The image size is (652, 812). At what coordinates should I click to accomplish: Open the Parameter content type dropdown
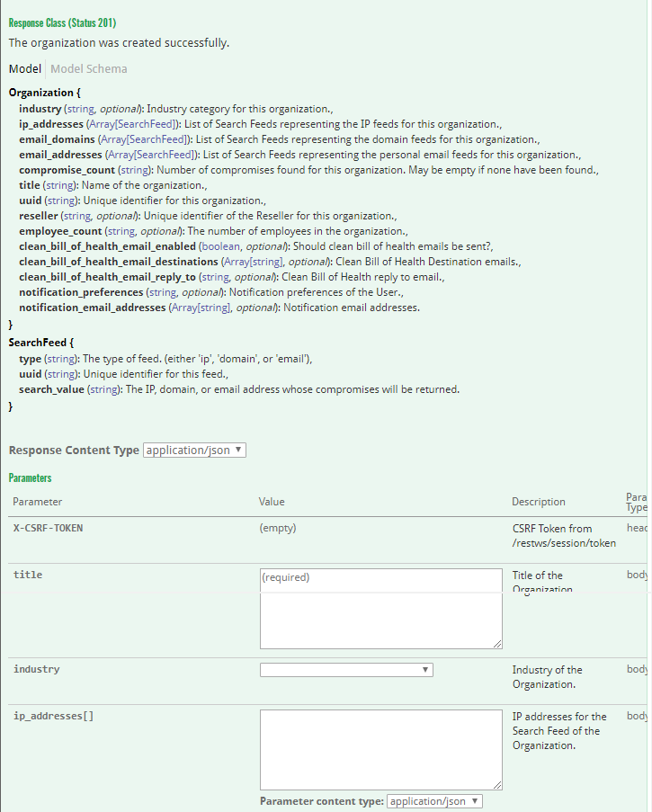point(435,801)
